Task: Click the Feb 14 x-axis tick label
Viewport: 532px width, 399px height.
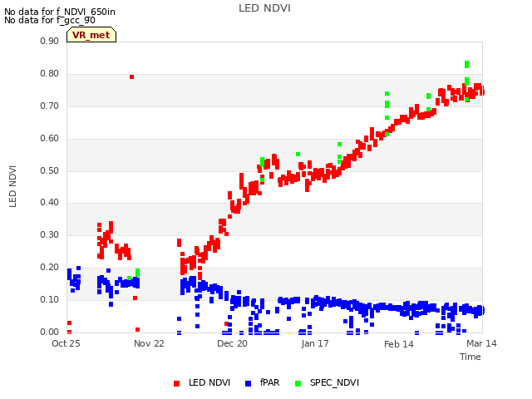Action: click(399, 344)
